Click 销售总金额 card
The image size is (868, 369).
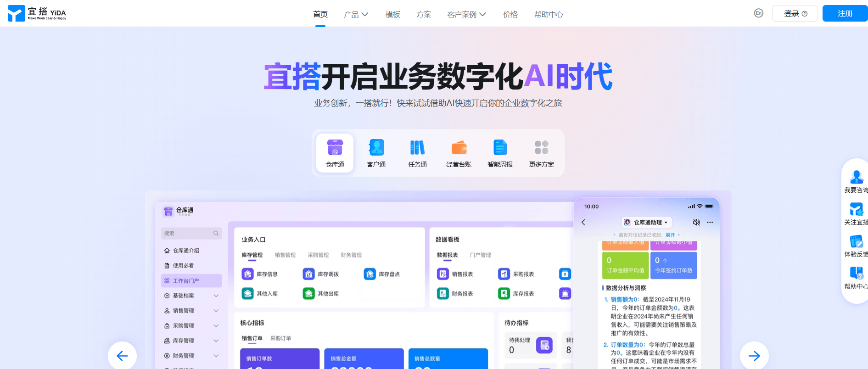[364, 358]
